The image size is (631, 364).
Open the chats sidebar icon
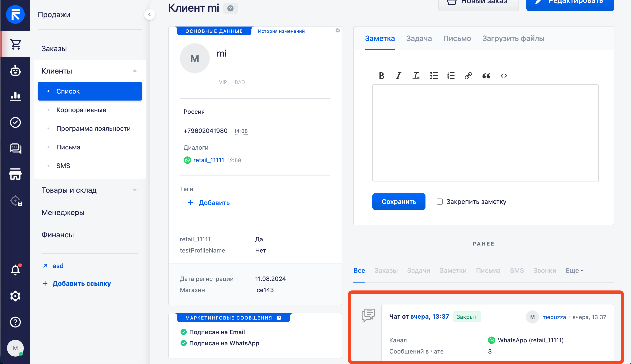(15, 148)
